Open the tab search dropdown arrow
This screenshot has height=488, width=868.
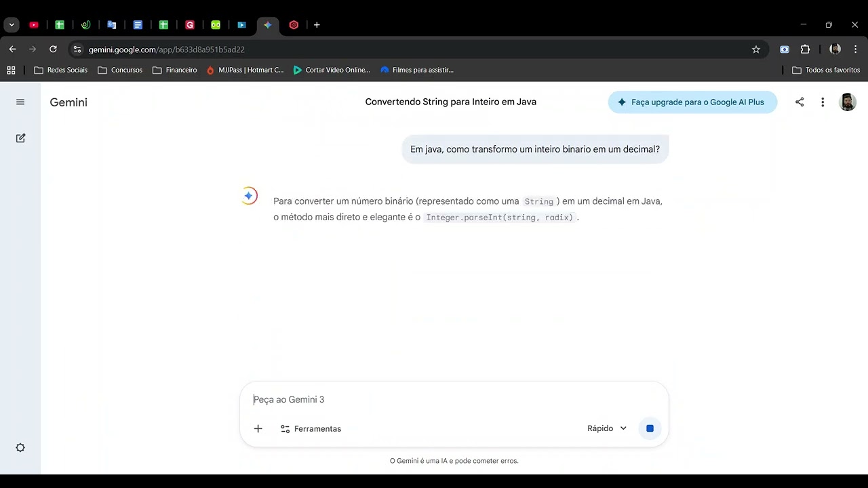pyautogui.click(x=12, y=25)
